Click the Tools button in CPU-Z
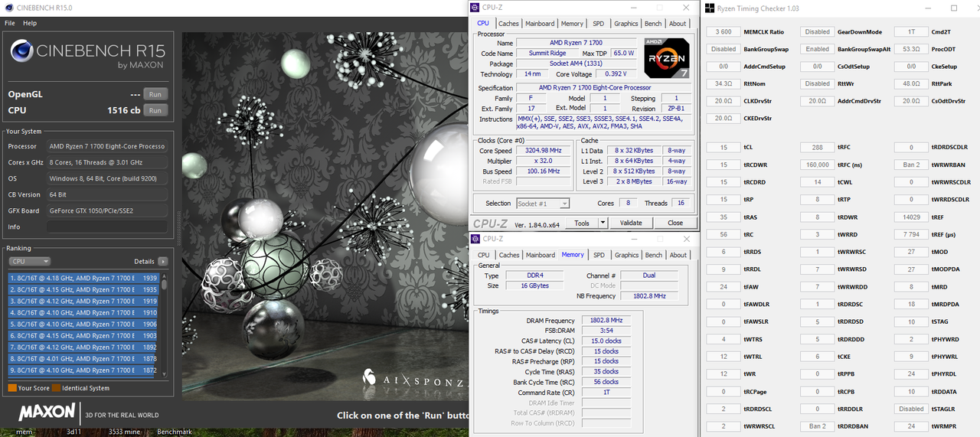The width and height of the screenshot is (980, 437). click(x=582, y=223)
